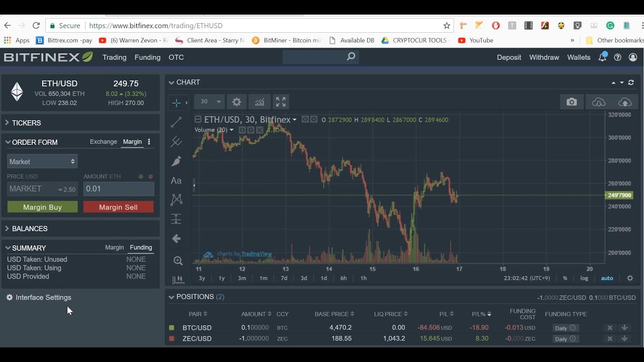Open Interface Settings
The image size is (644, 362).
(39, 297)
